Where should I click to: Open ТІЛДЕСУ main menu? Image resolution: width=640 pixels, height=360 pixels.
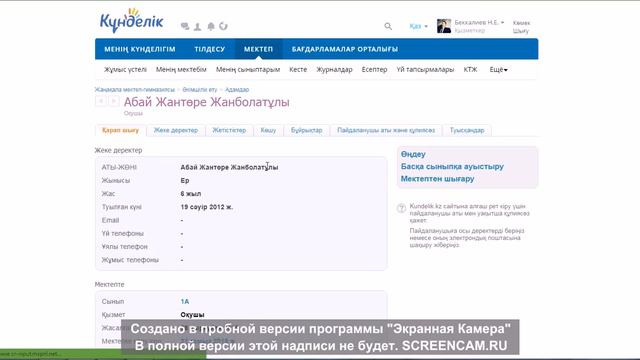(x=210, y=49)
